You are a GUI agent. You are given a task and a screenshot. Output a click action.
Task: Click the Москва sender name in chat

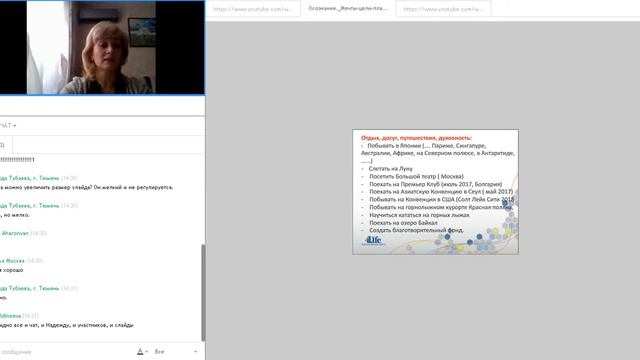pyautogui.click(x=12, y=260)
